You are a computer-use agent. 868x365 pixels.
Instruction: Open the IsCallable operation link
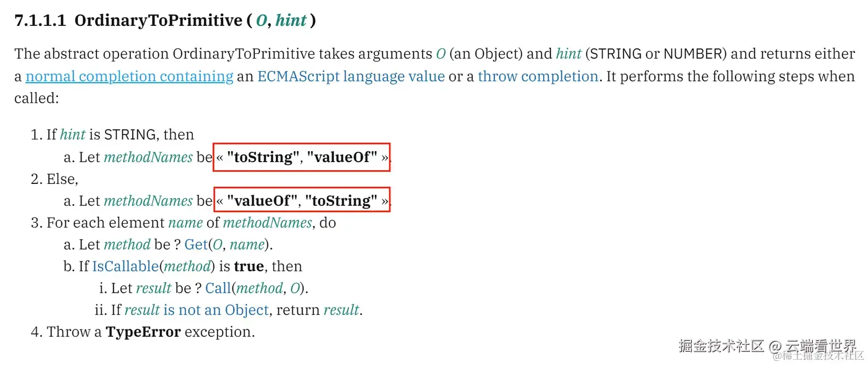(125, 266)
